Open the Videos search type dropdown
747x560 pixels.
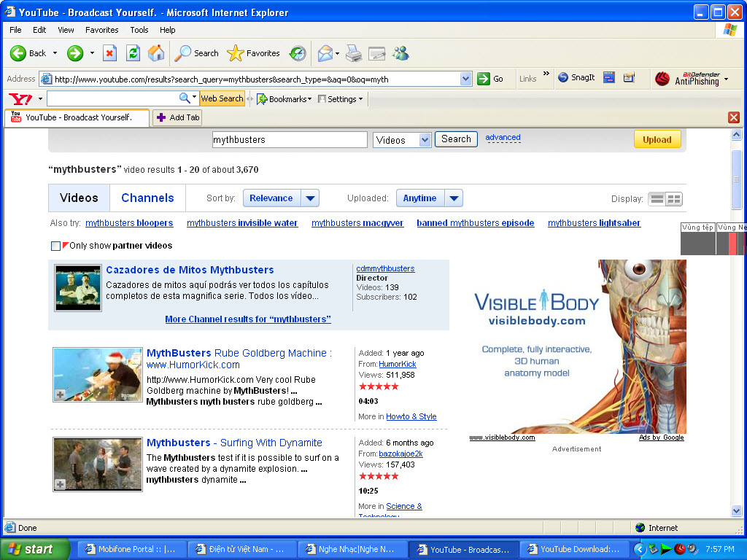425,140
